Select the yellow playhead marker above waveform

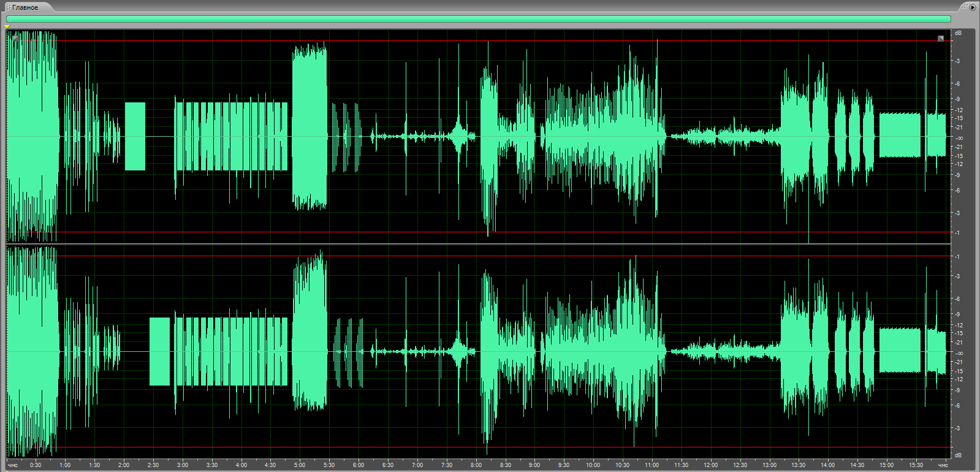(7, 27)
